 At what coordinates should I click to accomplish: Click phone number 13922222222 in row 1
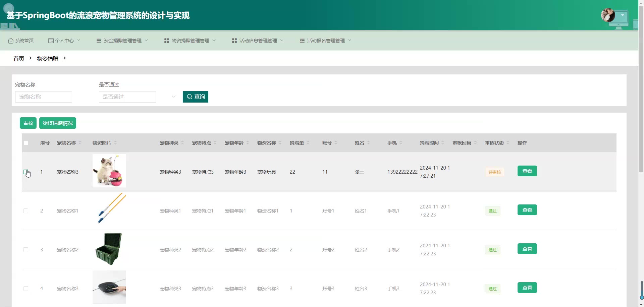(x=402, y=172)
